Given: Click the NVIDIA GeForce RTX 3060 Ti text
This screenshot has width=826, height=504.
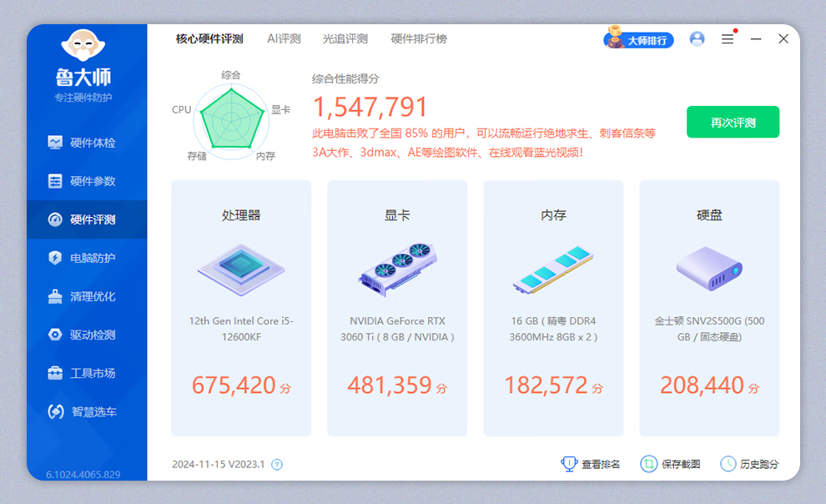Looking at the screenshot, I should [x=397, y=329].
